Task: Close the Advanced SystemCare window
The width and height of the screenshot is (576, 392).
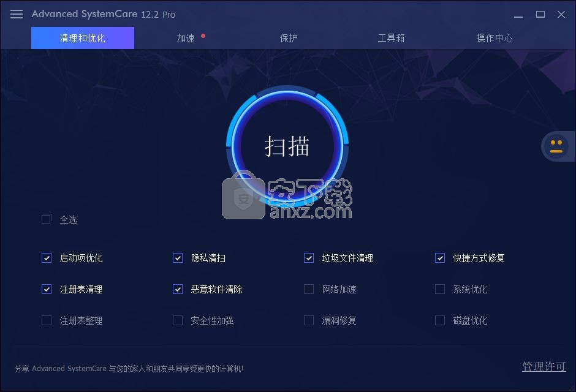Action: pos(561,14)
